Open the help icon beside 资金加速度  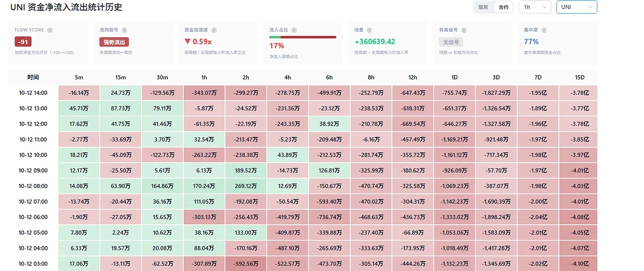[x=214, y=30]
